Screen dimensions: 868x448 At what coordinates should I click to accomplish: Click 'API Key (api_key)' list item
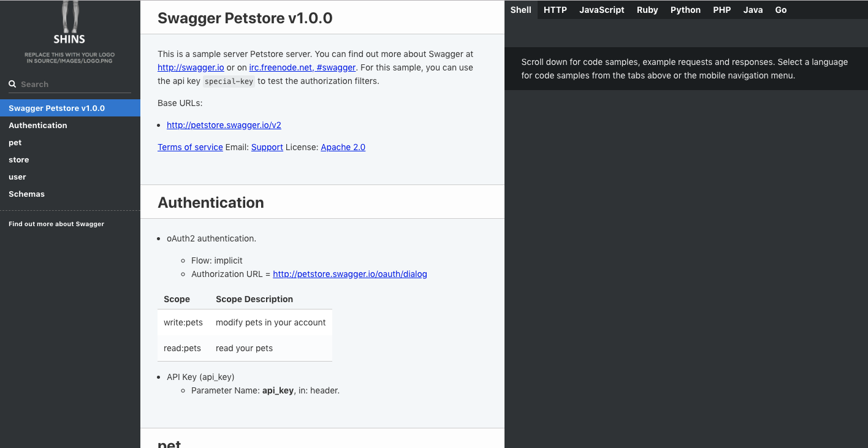(200, 377)
